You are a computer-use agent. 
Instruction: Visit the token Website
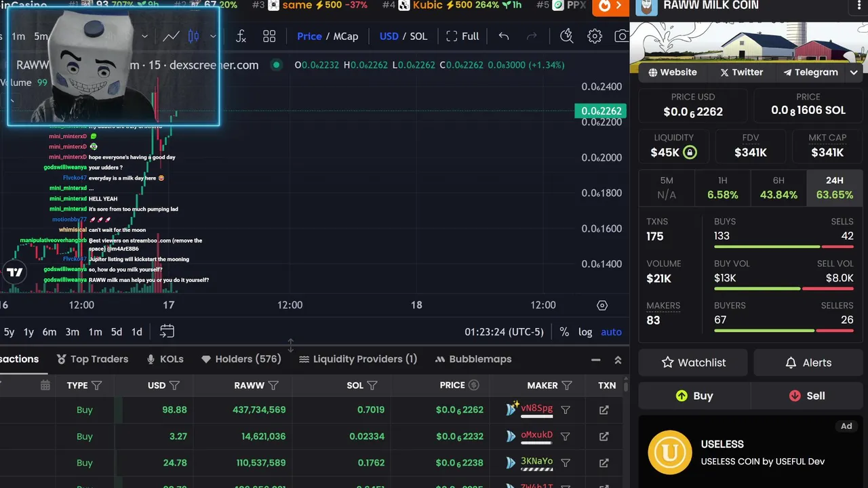click(673, 73)
